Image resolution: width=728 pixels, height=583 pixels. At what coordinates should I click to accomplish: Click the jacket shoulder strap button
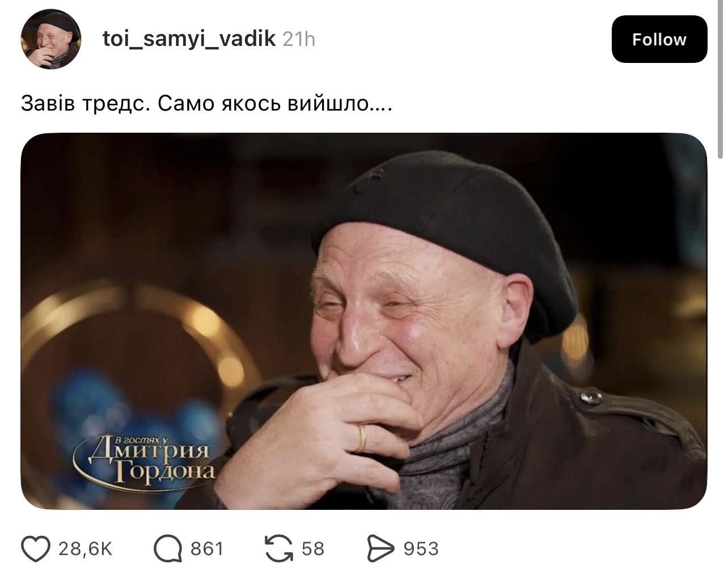[592, 396]
